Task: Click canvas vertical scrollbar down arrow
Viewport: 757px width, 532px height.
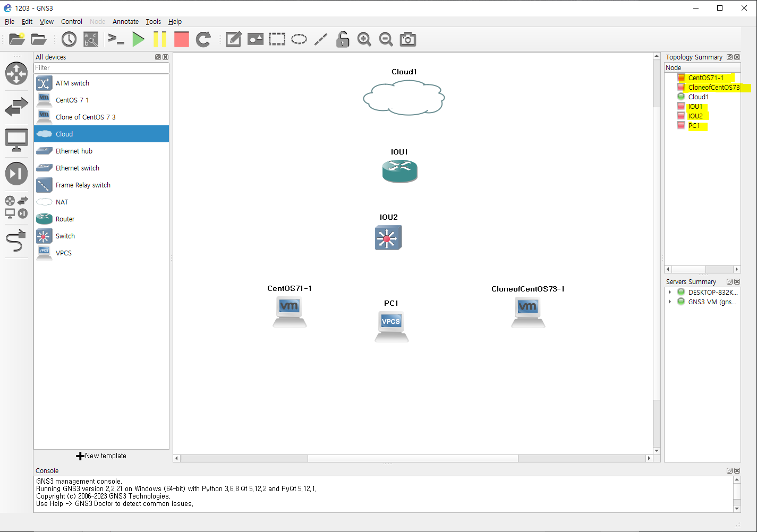Action: 657,450
